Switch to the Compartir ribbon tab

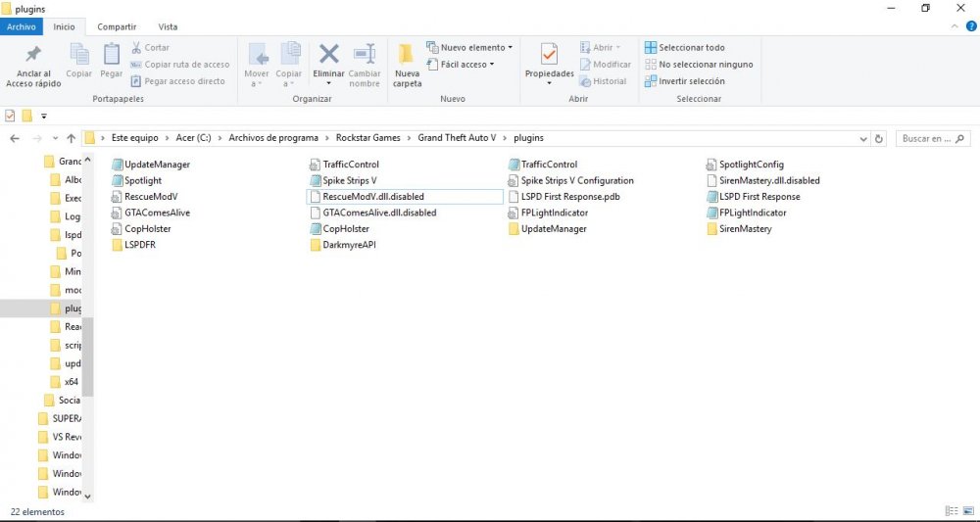[x=117, y=26]
